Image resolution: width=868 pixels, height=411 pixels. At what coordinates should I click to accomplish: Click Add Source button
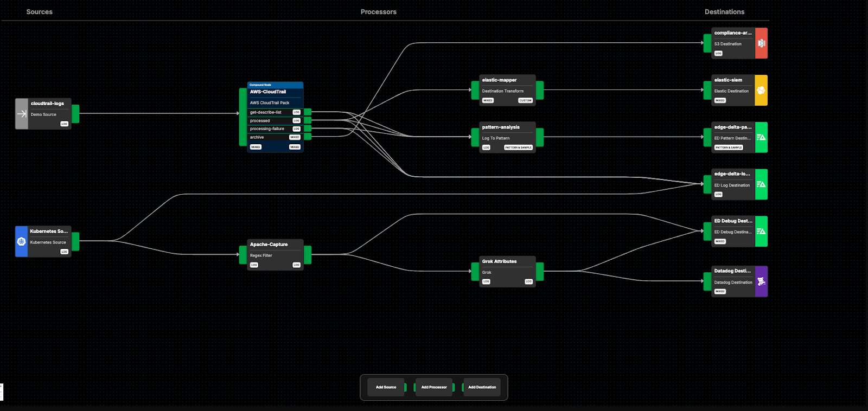coord(386,387)
